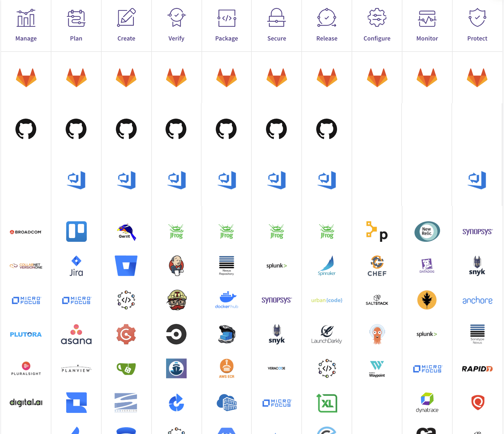The height and width of the screenshot is (434, 504).
Task: Click the GitLab logo in the Manage column
Action: coord(26,78)
